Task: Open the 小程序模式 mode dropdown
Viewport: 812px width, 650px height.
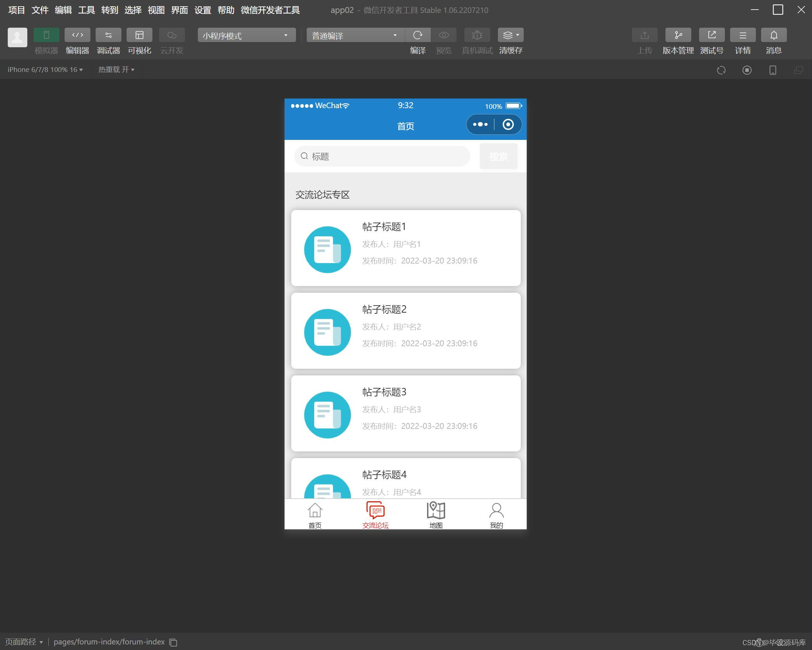Action: click(x=246, y=35)
